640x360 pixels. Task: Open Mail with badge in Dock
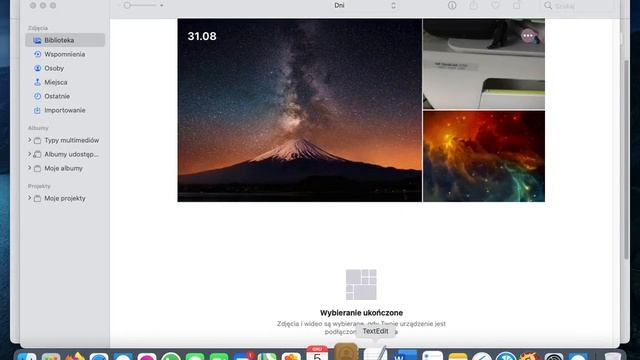coord(243,356)
